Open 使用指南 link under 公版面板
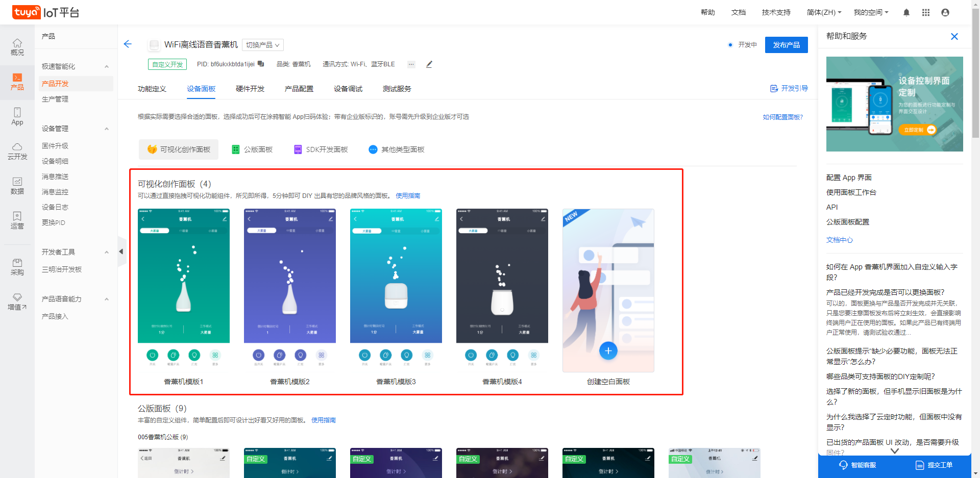 tap(324, 420)
